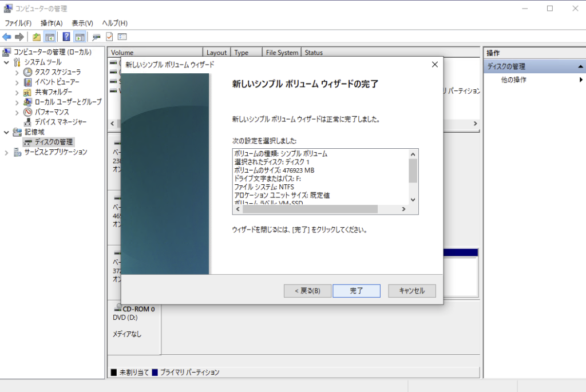Expand the タスク スケジューラ tree node
Viewport: 586px width, 392px height.
click(x=17, y=72)
